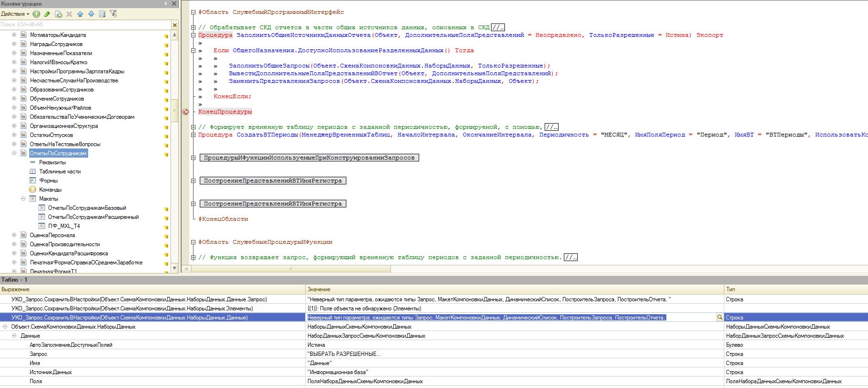The image size is (868, 388).
Task: Click the Sort list icon in toolbar
Action: tap(102, 14)
